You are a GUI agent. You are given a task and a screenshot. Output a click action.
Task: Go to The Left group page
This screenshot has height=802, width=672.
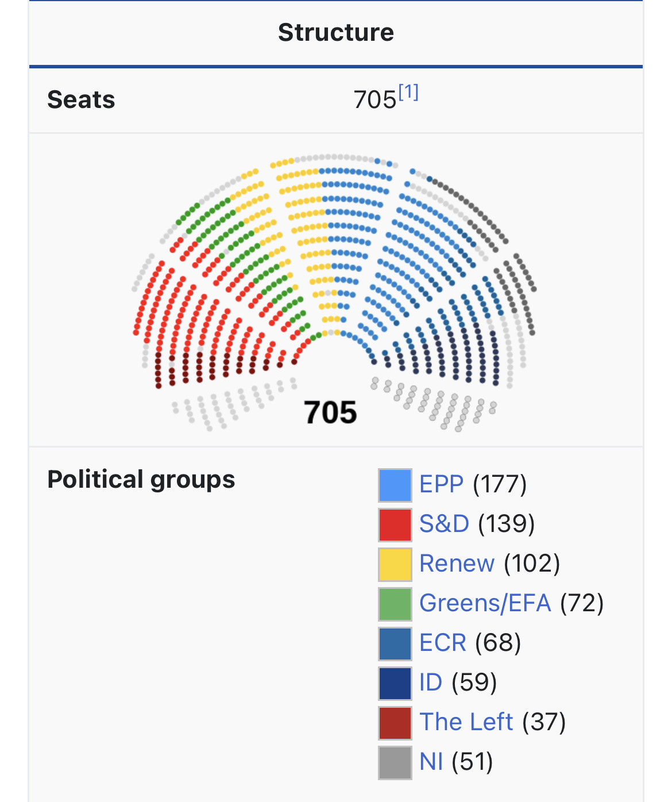click(x=466, y=722)
